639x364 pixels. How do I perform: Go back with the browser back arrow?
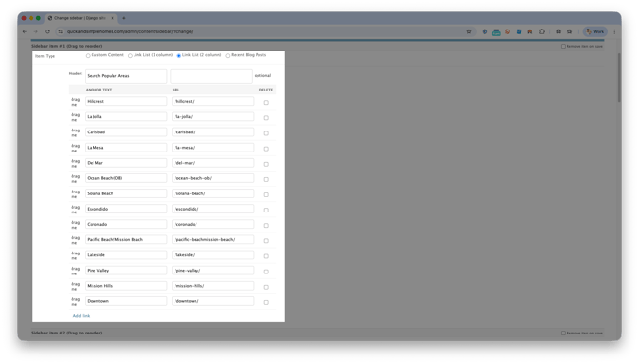tap(25, 31)
